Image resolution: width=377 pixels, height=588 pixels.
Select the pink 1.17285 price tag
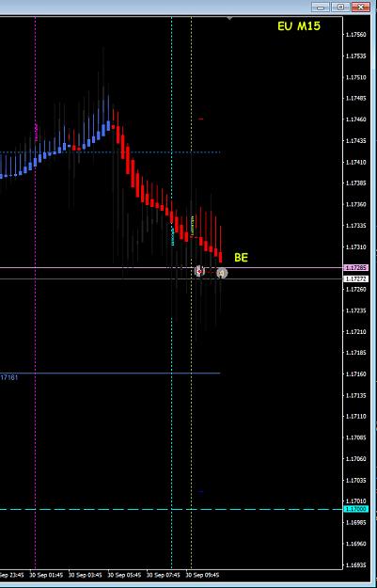point(356,268)
